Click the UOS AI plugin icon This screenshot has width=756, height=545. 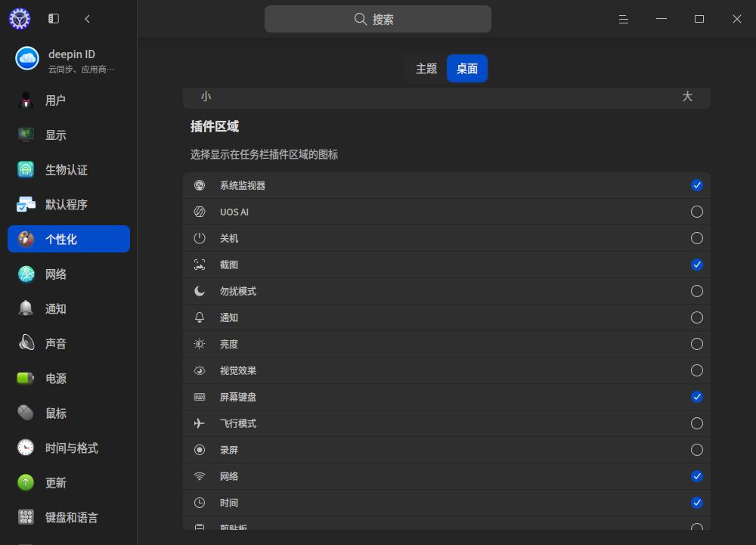coord(200,212)
